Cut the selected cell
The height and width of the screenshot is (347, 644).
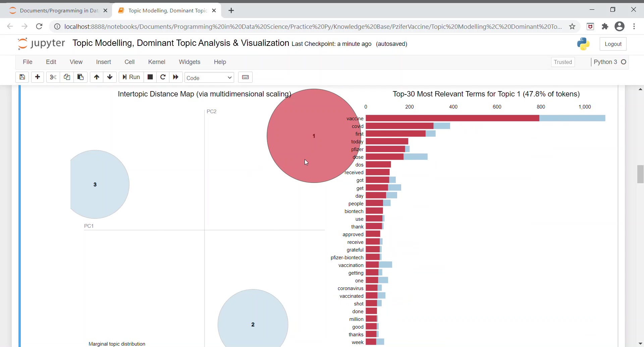[52, 77]
